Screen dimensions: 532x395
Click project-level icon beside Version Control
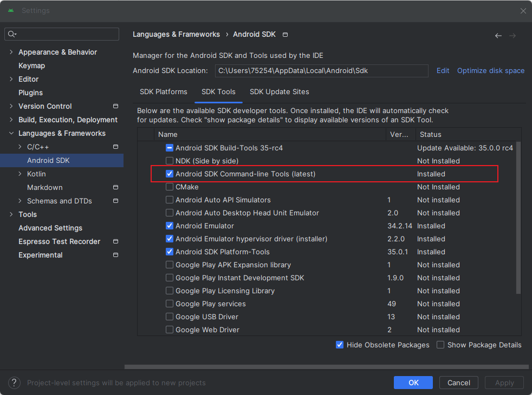(x=115, y=106)
